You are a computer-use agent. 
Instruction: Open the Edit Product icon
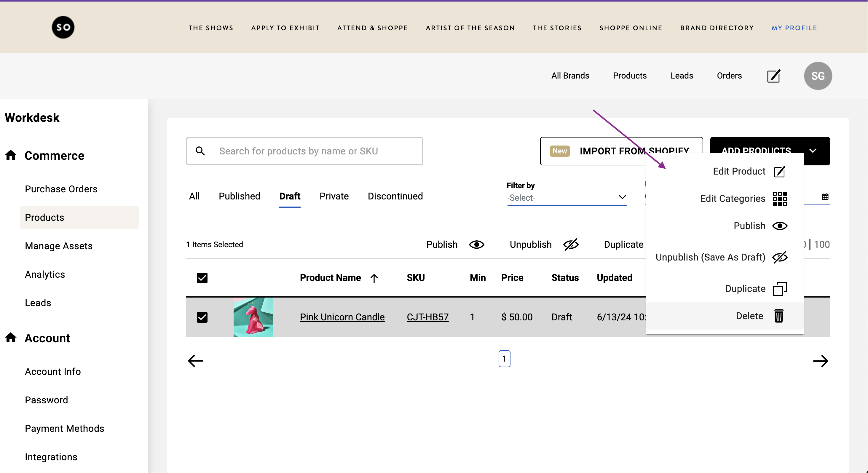pyautogui.click(x=780, y=171)
